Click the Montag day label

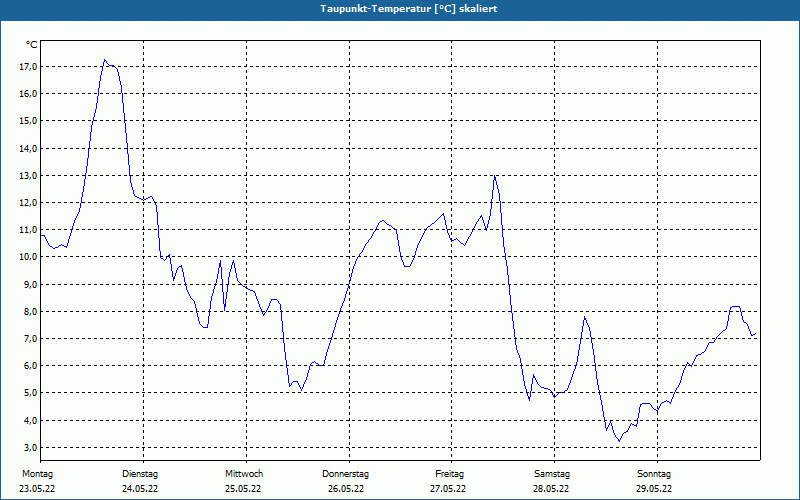[x=37, y=474]
